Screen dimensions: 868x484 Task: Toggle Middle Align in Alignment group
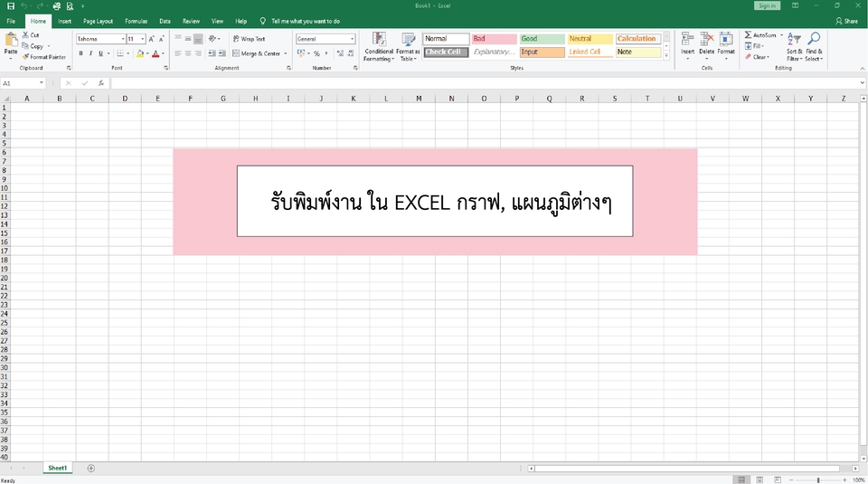click(x=188, y=39)
